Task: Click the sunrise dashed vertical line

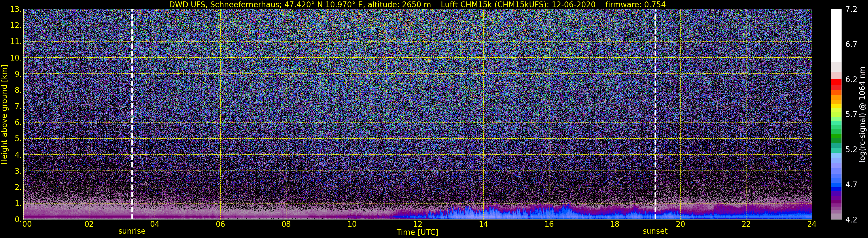Action: [132, 114]
